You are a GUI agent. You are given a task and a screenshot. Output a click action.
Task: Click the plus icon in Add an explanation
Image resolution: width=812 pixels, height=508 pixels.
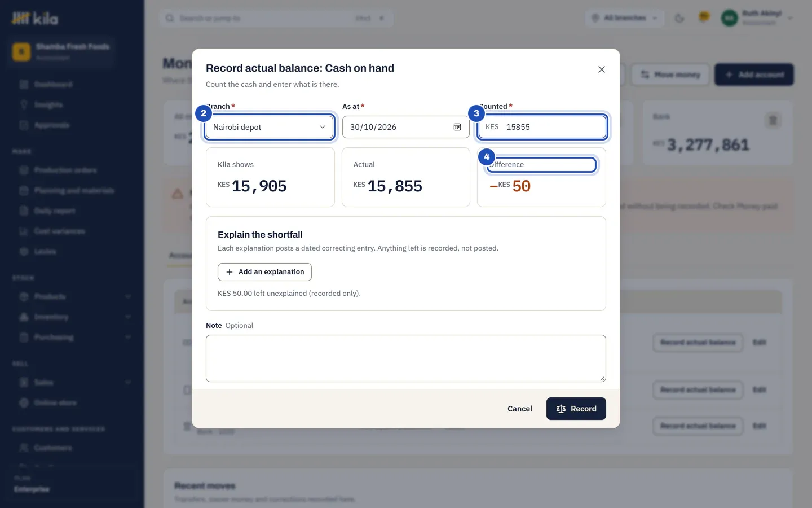pyautogui.click(x=230, y=272)
